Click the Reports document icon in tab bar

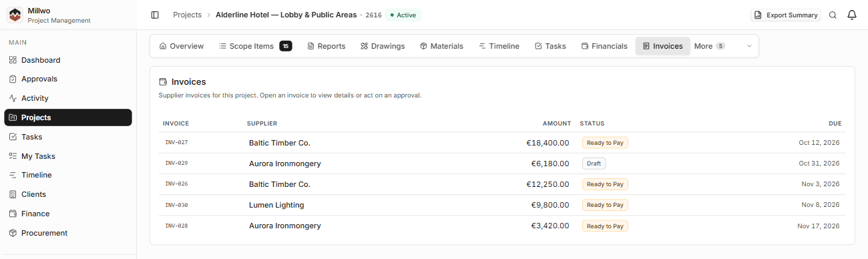310,46
